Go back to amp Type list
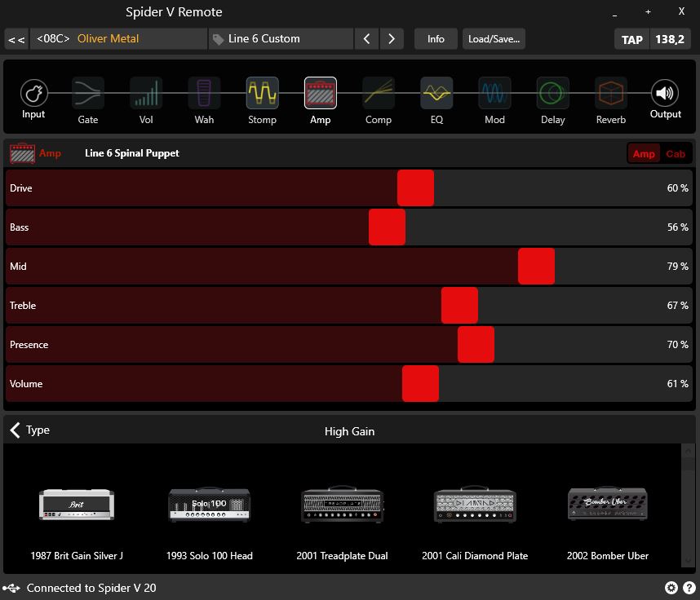The image size is (700, 600). click(30, 430)
